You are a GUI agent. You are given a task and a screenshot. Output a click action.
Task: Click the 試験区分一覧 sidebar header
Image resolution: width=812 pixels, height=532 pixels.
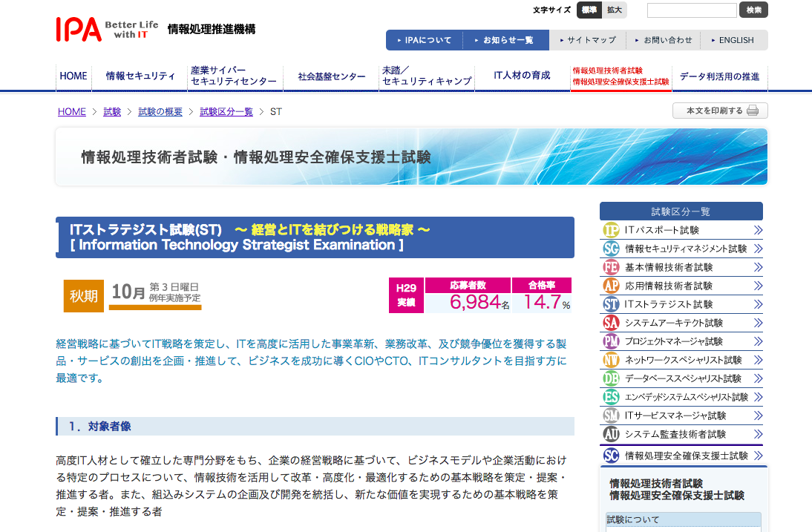[681, 211]
